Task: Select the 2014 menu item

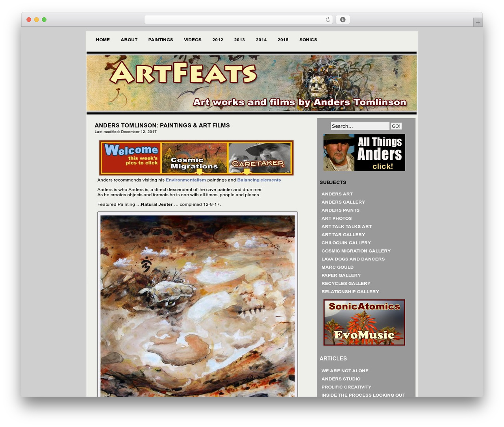Action: [x=261, y=40]
